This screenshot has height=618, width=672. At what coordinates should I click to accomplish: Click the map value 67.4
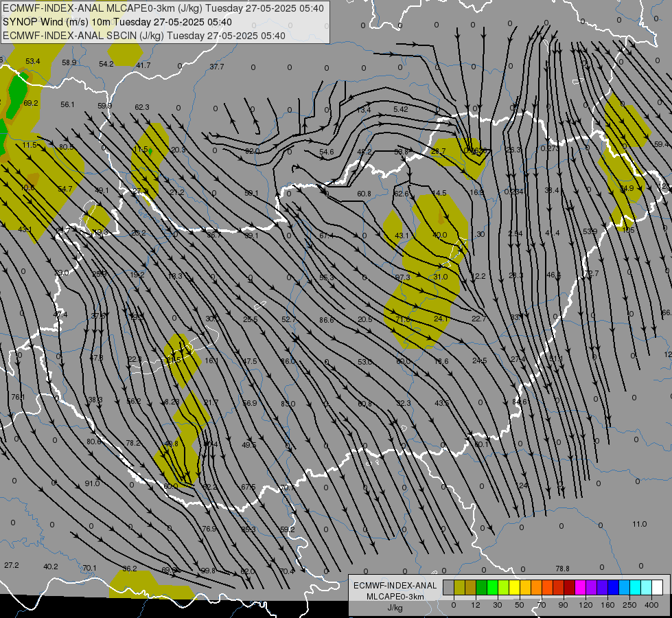327,236
